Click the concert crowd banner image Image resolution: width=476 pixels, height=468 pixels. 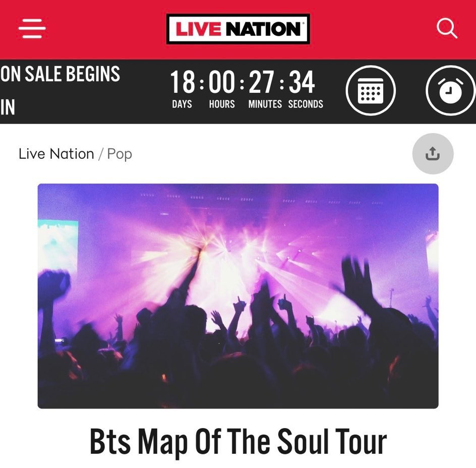pos(238,296)
